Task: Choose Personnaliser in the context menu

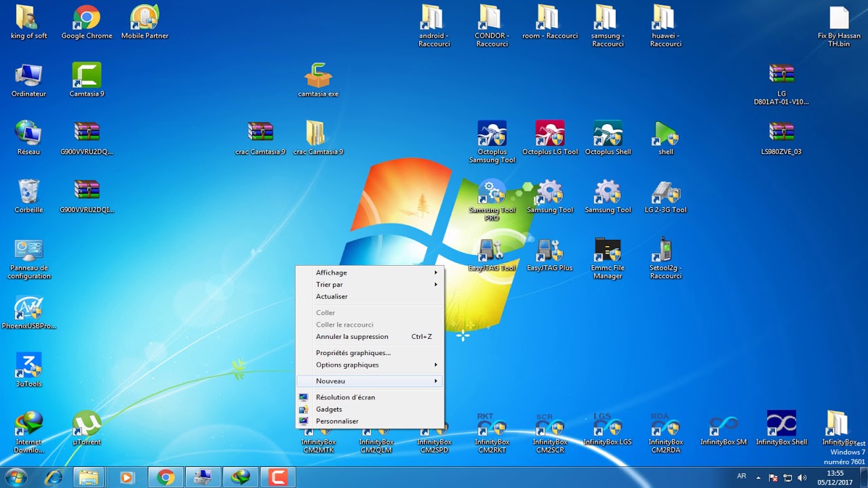Action: pos(370,421)
